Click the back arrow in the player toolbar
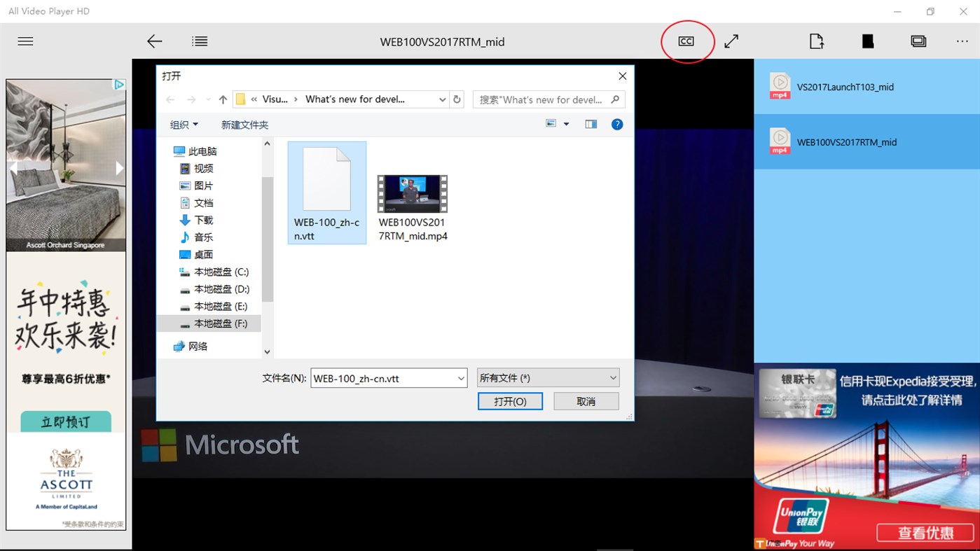The image size is (980, 551). coord(155,41)
